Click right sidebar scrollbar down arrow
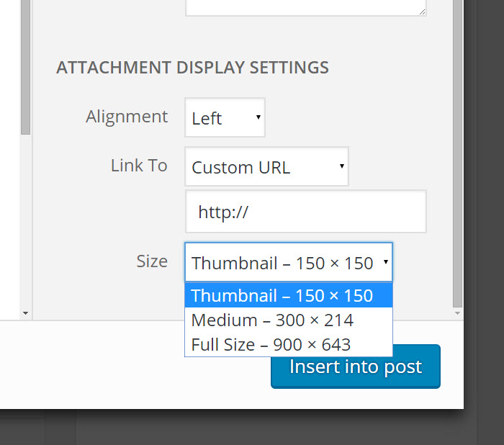The height and width of the screenshot is (445, 504). (x=458, y=313)
